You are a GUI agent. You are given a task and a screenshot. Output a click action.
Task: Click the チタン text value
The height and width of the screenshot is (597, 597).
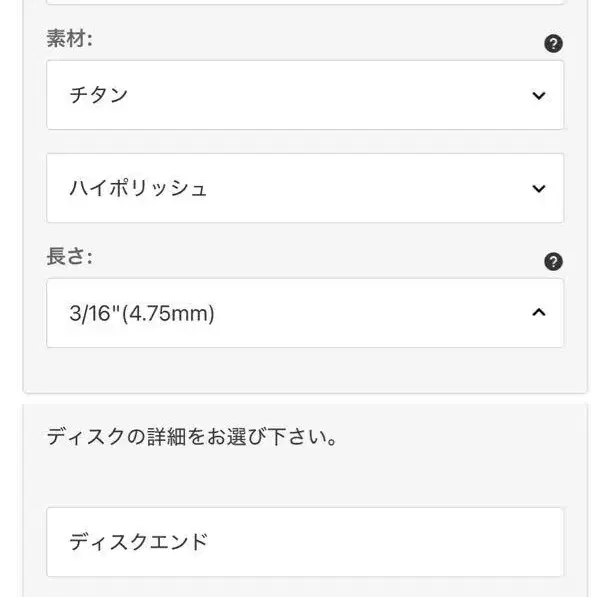pyautogui.click(x=99, y=95)
